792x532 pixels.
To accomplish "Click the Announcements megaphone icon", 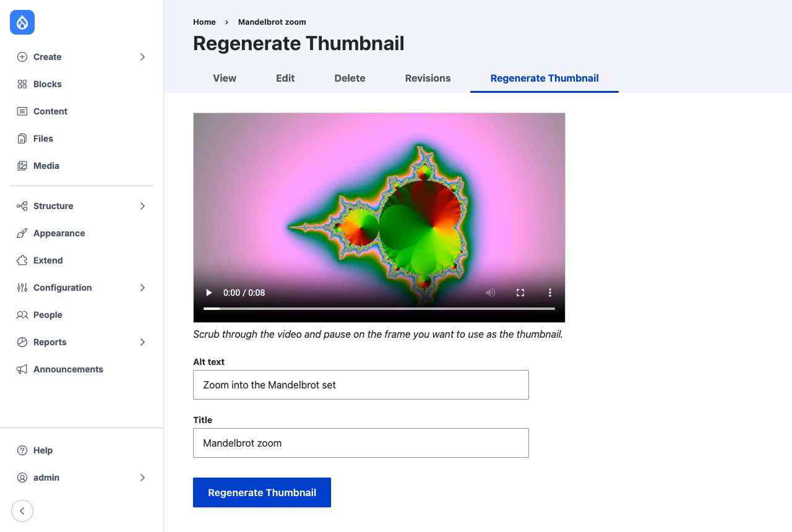I will (x=22, y=369).
